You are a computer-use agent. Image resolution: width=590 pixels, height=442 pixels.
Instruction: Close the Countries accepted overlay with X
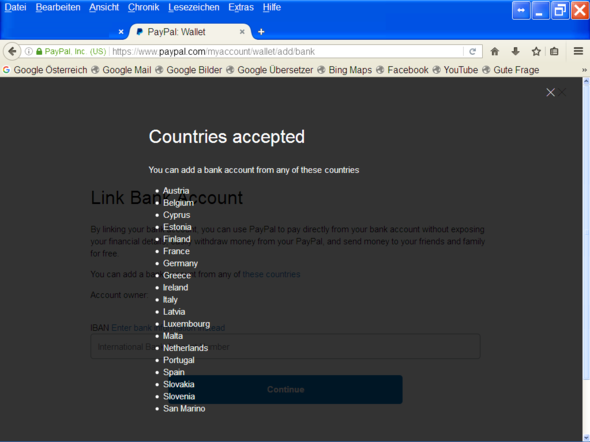point(550,92)
